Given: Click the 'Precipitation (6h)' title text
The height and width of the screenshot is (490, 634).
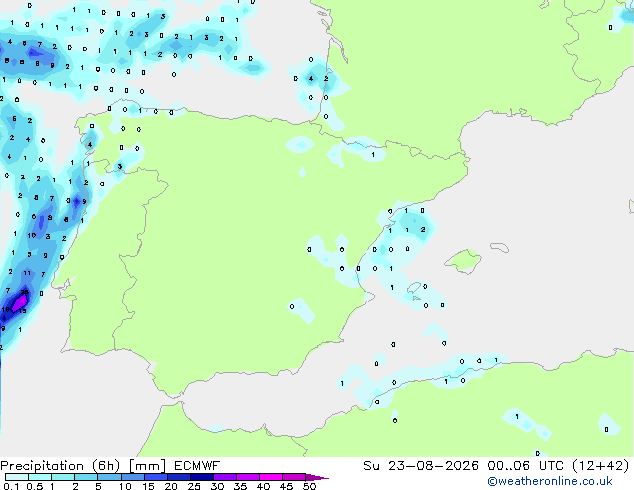Looking at the screenshot, I should click(60, 466).
